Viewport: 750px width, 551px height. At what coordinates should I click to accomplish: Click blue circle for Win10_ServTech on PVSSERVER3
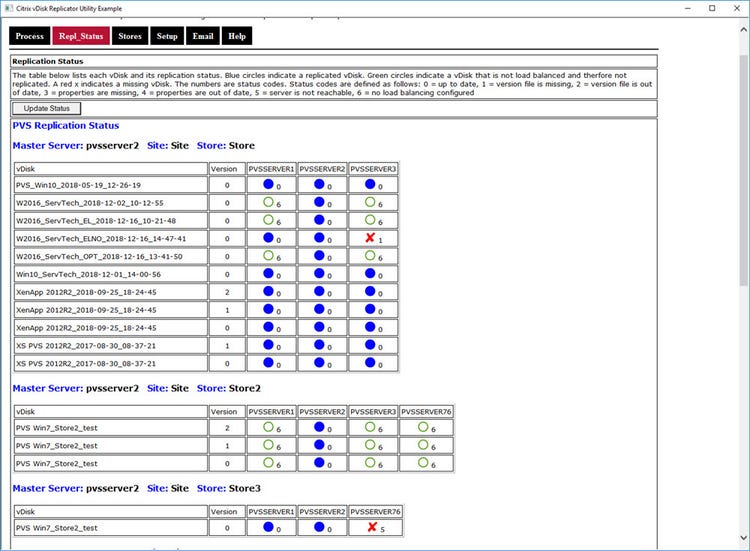[370, 273]
